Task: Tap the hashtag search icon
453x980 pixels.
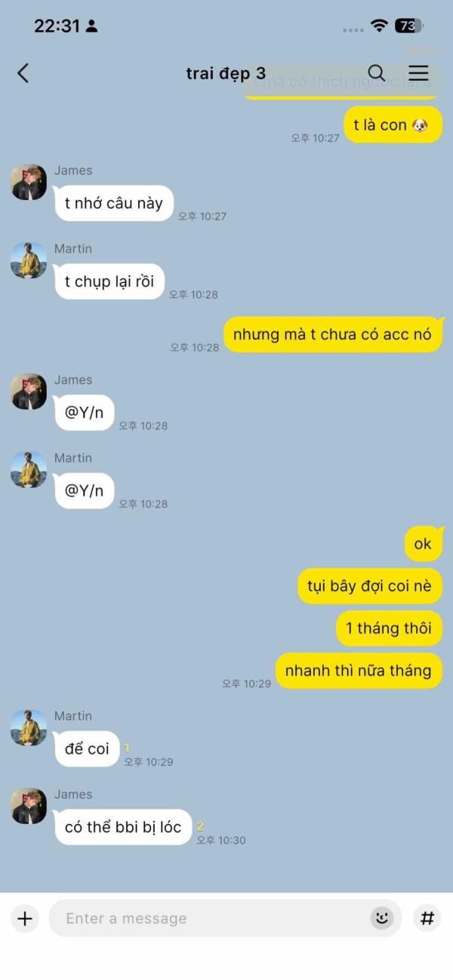Action: tap(427, 918)
